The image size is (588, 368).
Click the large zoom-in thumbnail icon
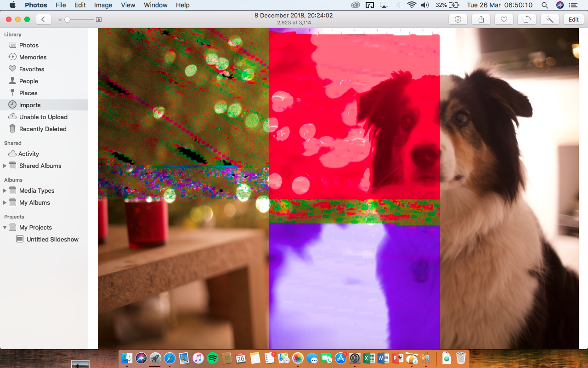[x=99, y=20]
